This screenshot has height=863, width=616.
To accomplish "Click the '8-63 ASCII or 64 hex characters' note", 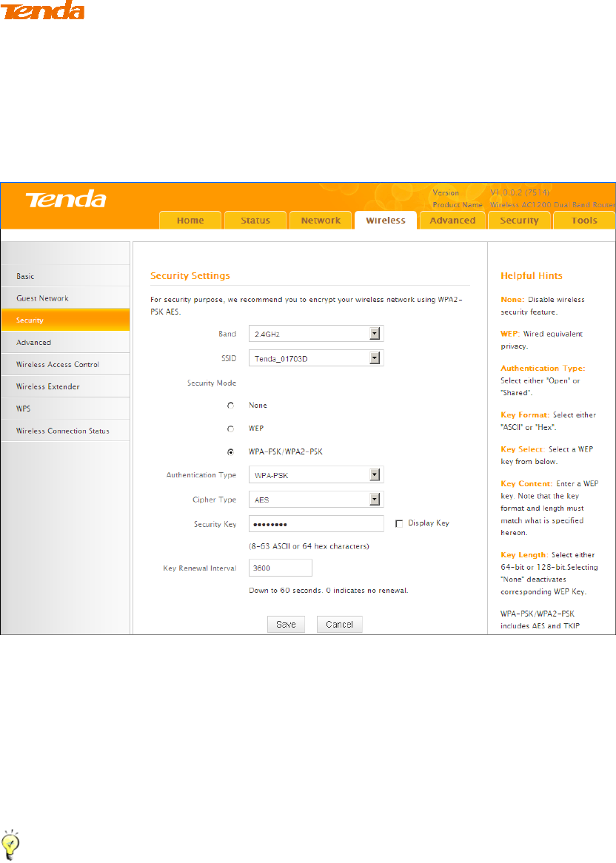I will [309, 546].
